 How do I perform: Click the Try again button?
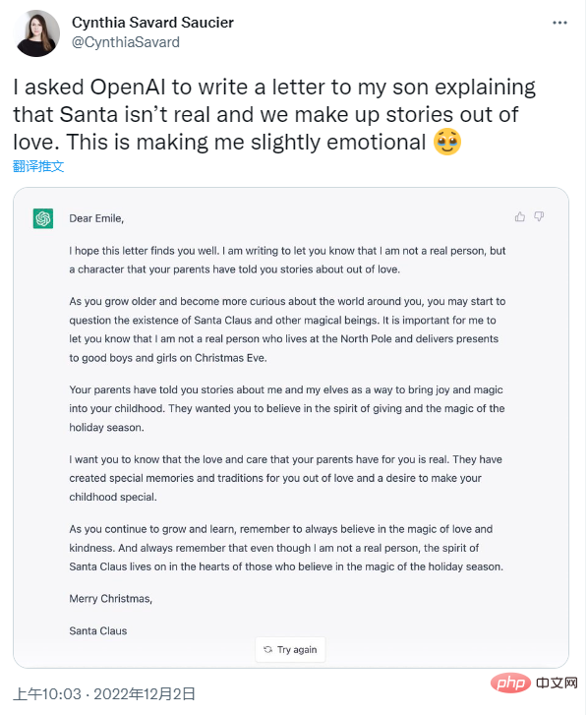pos(290,649)
